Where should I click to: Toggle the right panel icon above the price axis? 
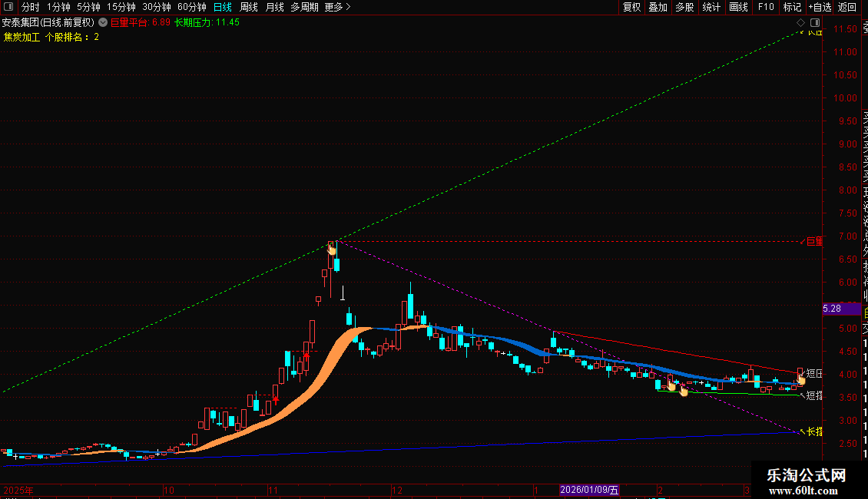coord(815,23)
